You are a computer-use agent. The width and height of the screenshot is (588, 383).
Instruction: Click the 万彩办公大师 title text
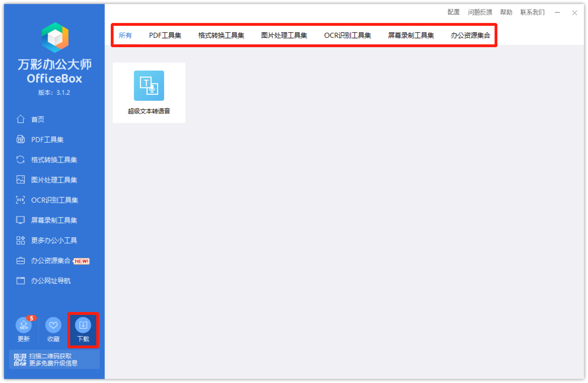[55, 65]
